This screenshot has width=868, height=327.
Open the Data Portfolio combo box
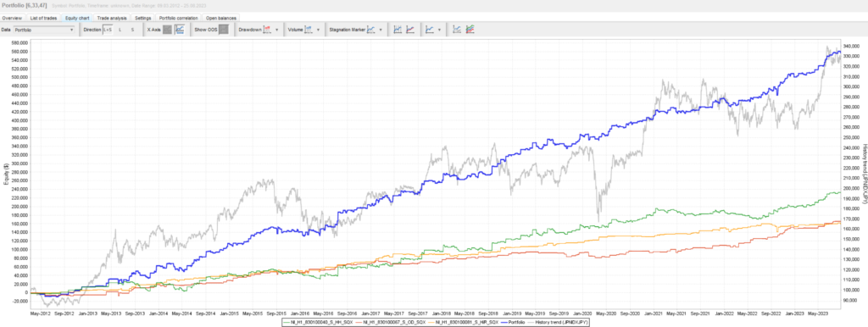click(x=44, y=30)
